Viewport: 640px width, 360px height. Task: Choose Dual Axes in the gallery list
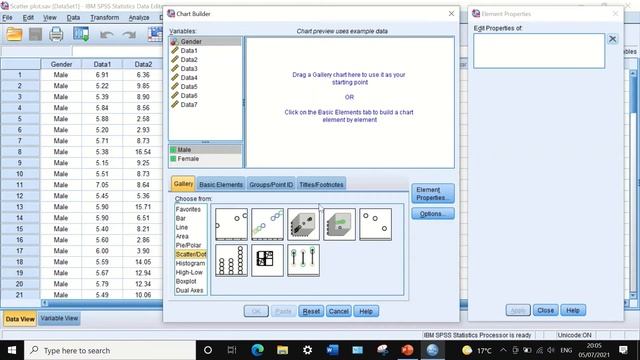189,290
